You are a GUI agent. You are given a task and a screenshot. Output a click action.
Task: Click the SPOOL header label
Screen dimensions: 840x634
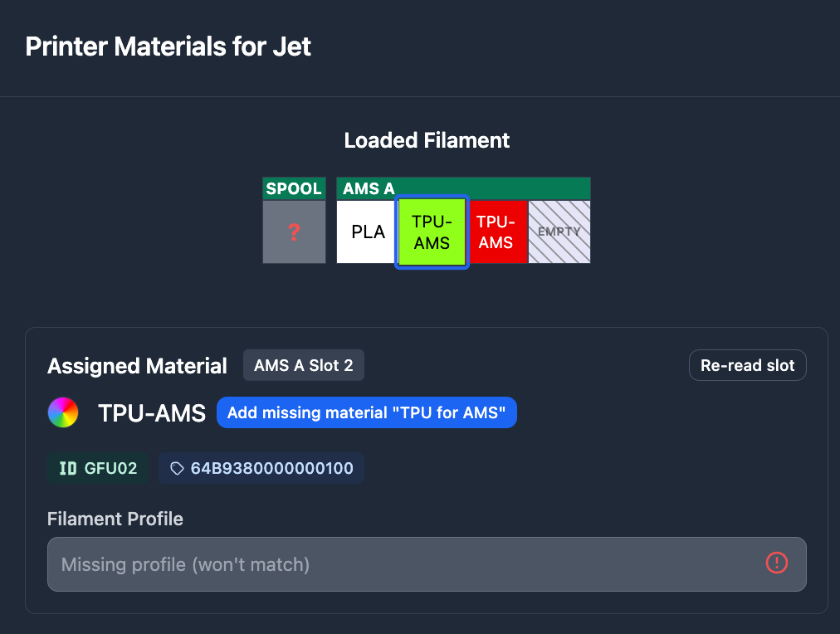pyautogui.click(x=294, y=188)
